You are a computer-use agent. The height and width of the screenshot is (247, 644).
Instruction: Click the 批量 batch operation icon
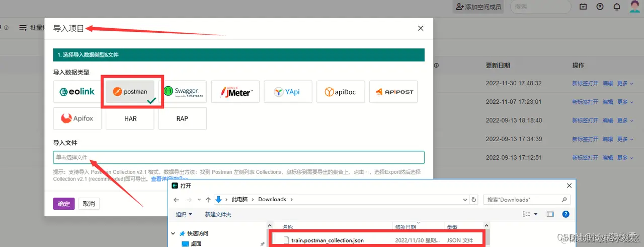pyautogui.click(x=23, y=28)
